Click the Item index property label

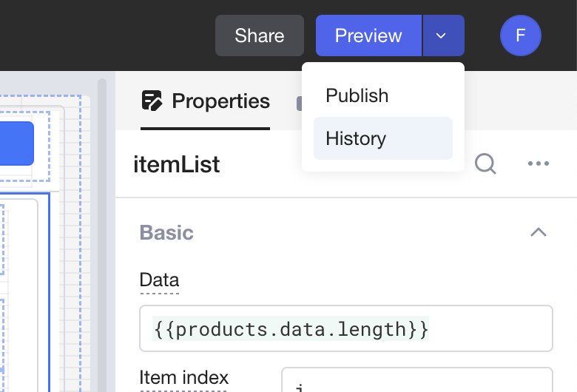click(x=184, y=378)
